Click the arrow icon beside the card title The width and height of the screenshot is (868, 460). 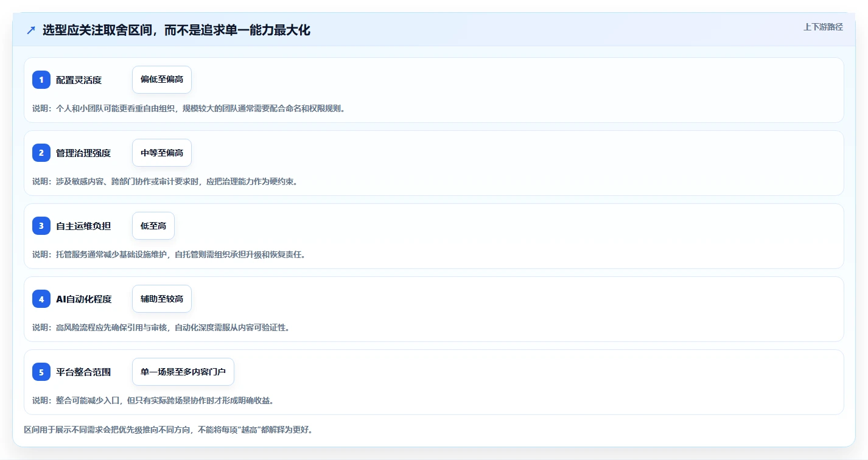(31, 30)
